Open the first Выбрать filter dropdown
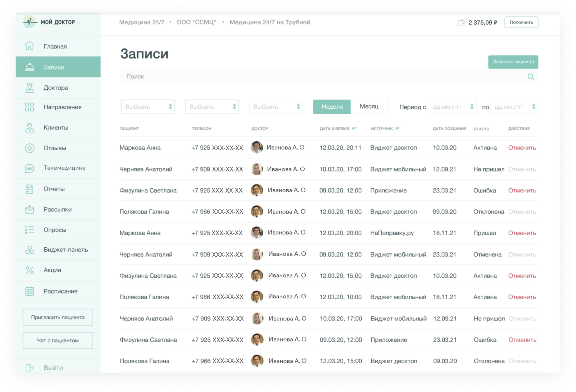The image size is (576, 392). (148, 107)
